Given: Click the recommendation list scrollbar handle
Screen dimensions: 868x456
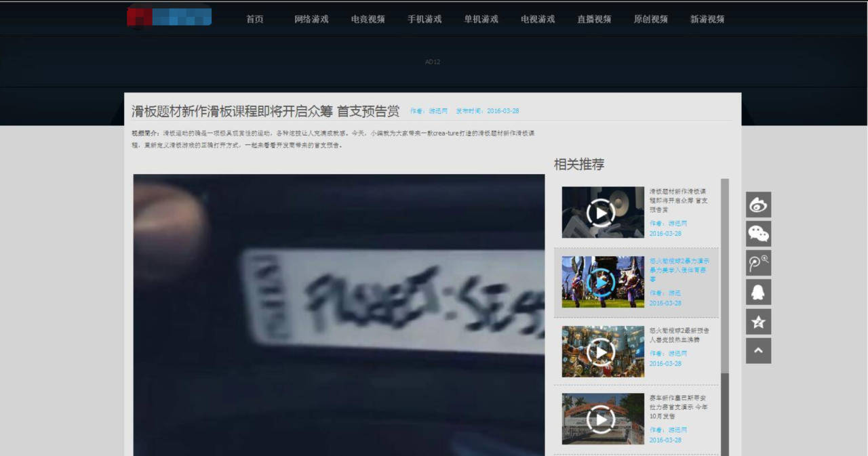Looking at the screenshot, I should tap(725, 276).
